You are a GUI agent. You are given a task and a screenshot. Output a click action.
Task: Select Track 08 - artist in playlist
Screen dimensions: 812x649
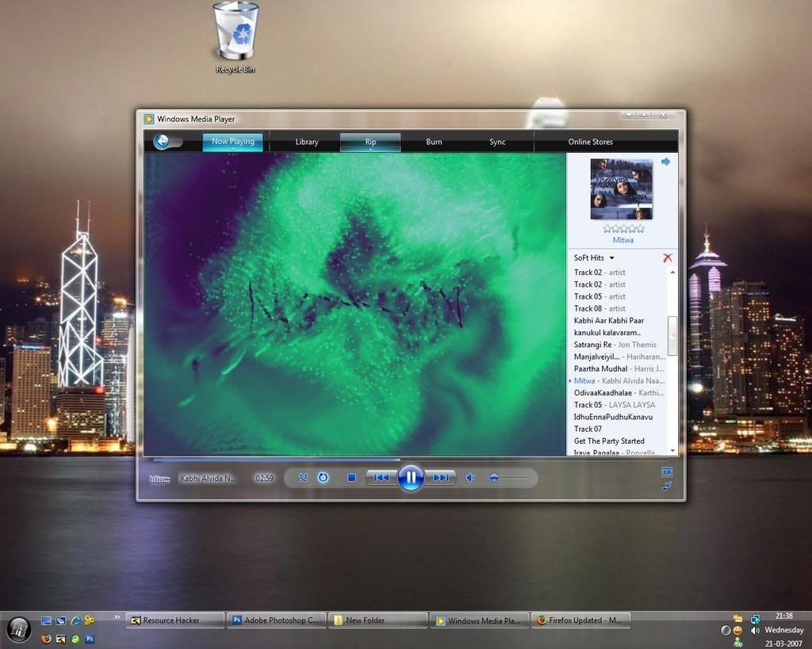pyautogui.click(x=599, y=308)
